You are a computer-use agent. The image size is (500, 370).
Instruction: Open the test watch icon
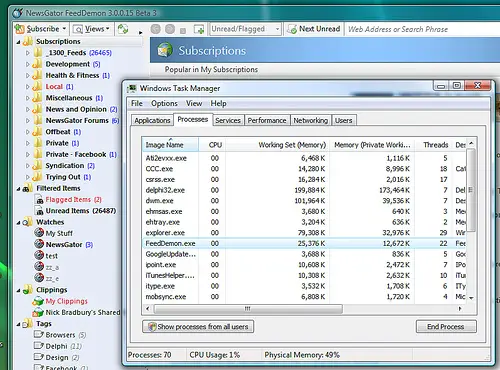pyautogui.click(x=39, y=255)
